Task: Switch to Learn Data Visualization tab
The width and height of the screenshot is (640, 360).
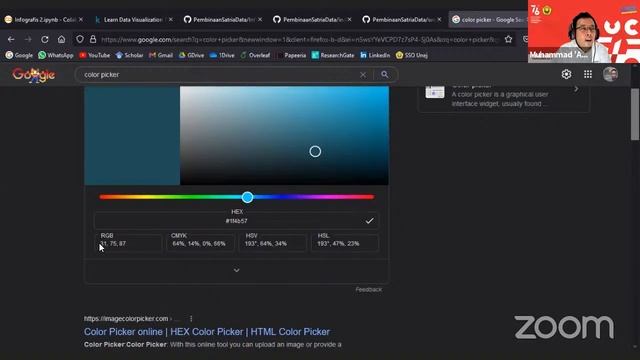Action: (x=129, y=20)
